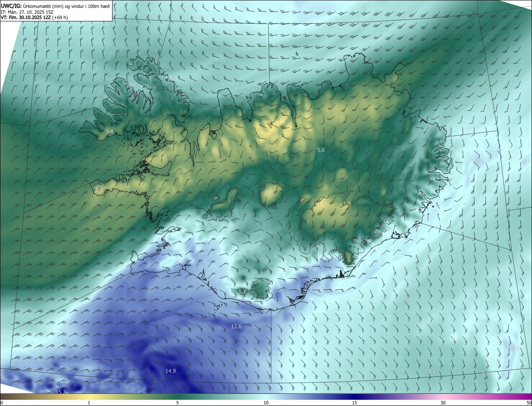Pick the dark navy section of the color scale near 15
532x406 pixels.
[355, 396]
